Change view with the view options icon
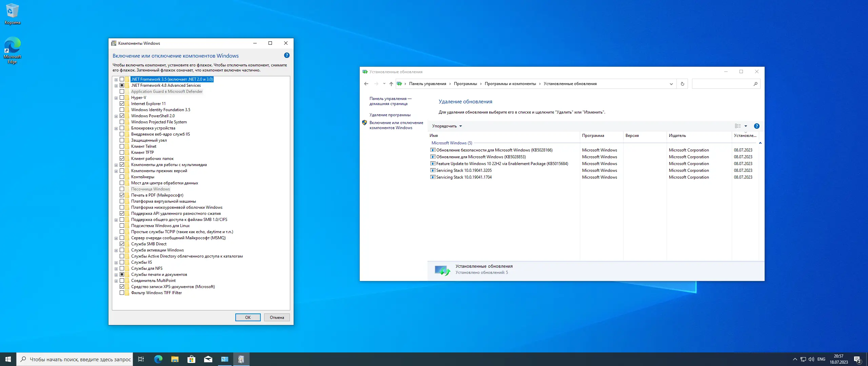868x366 pixels. [738, 126]
